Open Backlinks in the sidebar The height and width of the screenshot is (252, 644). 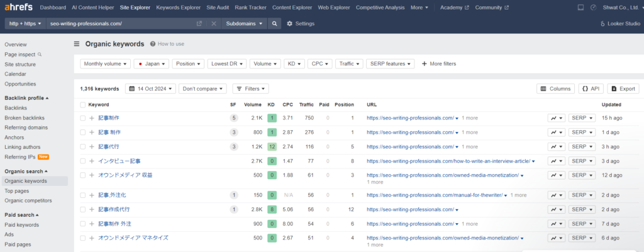[16, 108]
